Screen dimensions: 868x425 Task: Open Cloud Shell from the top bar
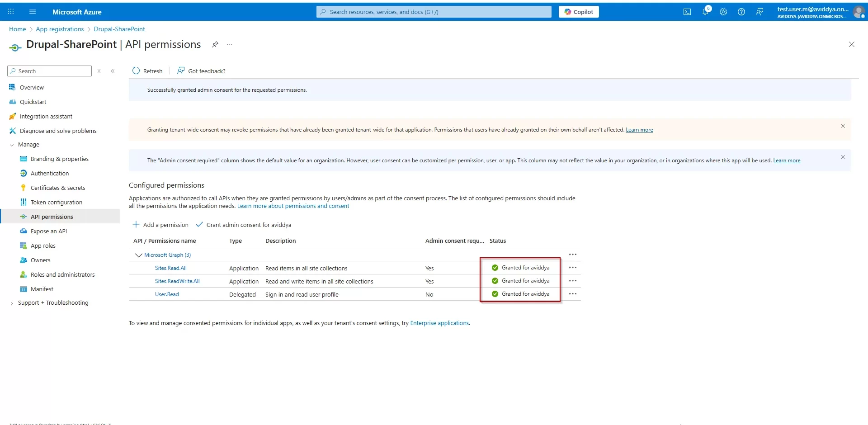(687, 12)
